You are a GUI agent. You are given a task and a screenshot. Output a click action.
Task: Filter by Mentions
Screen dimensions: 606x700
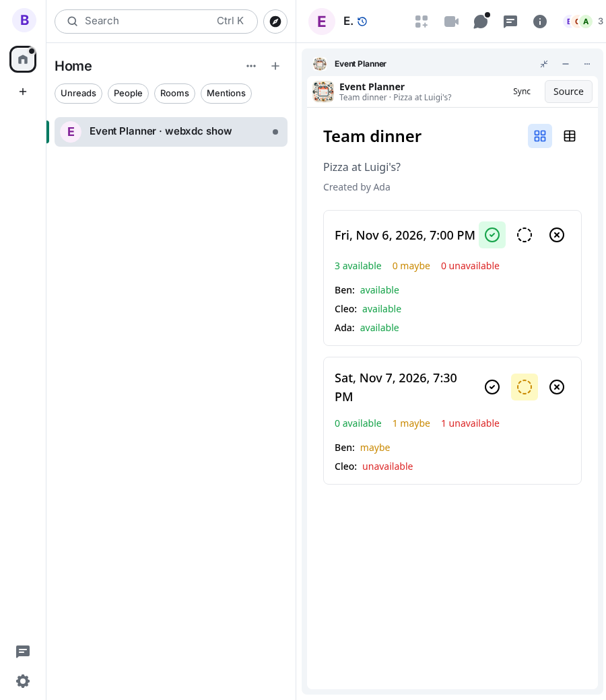226,94
